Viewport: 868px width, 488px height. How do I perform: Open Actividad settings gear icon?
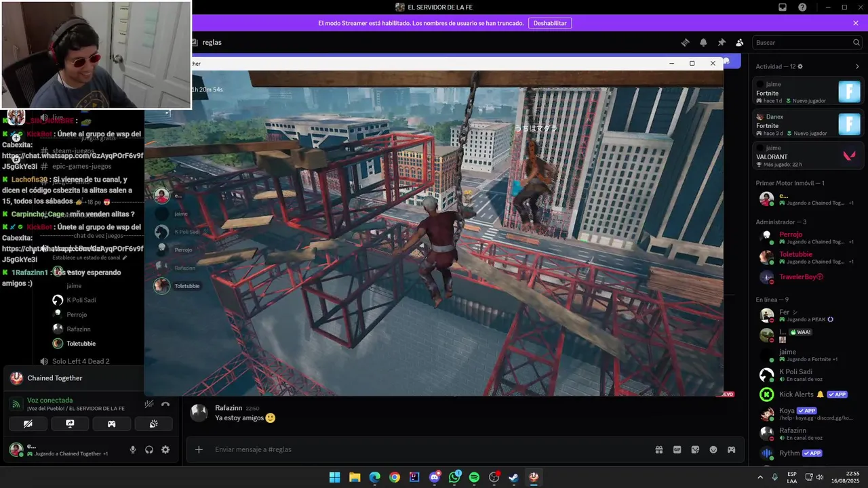tap(800, 66)
